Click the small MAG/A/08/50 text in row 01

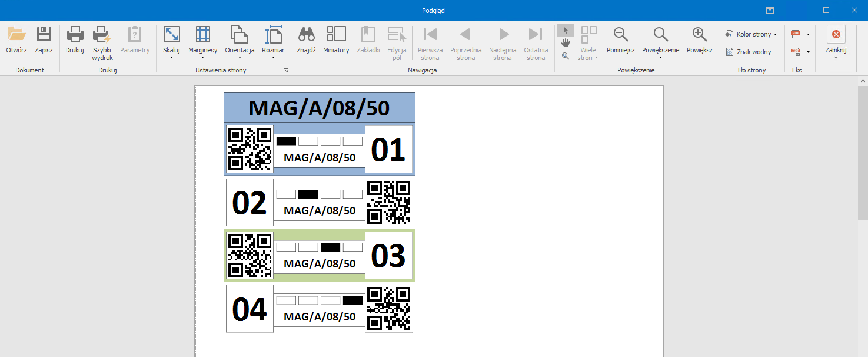(320, 157)
